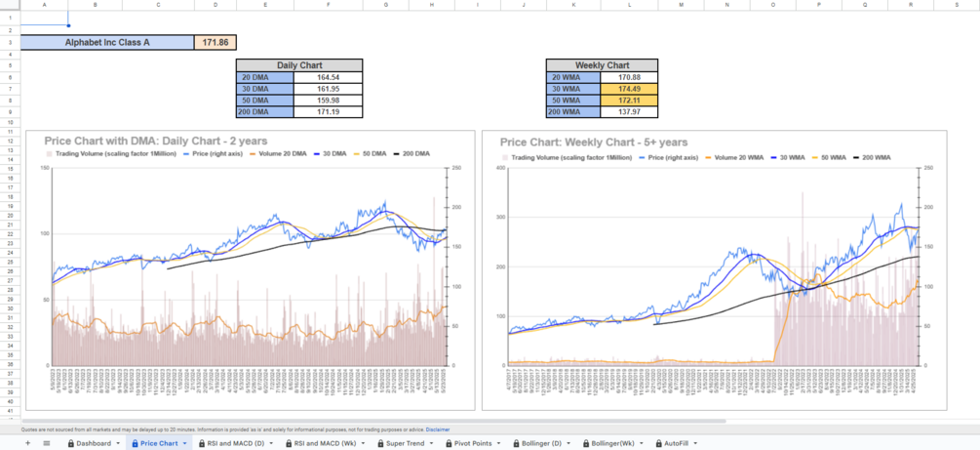
Task: Select the 161.95 value cell
Action: click(328, 89)
